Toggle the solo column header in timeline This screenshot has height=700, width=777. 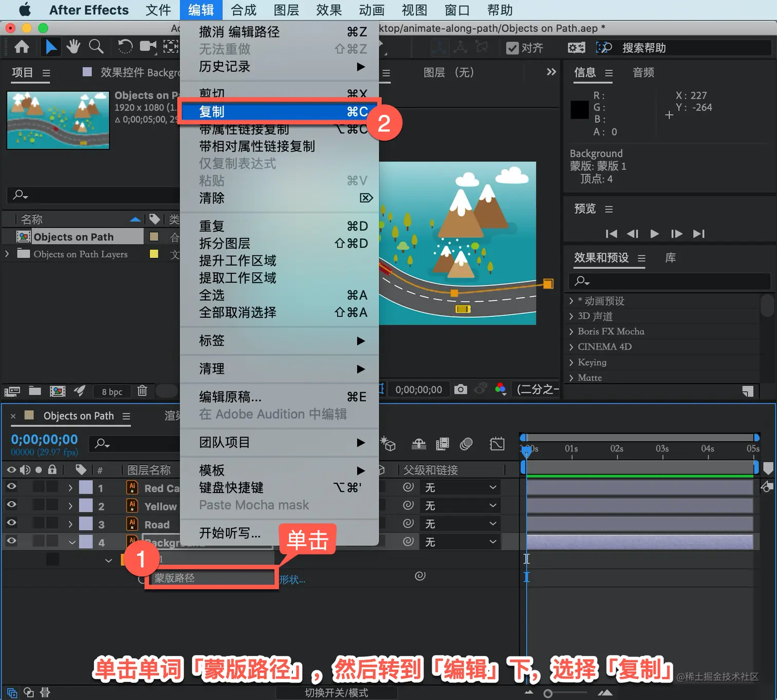(39, 470)
